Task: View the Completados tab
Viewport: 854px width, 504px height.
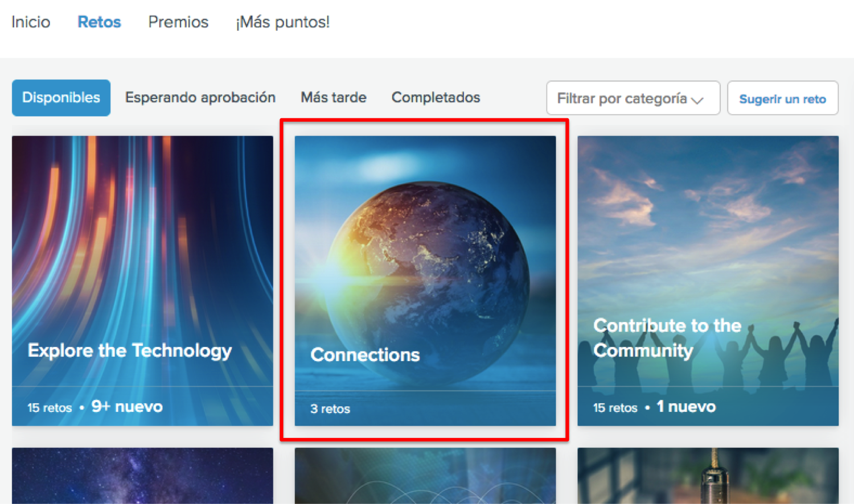Action: click(x=436, y=98)
